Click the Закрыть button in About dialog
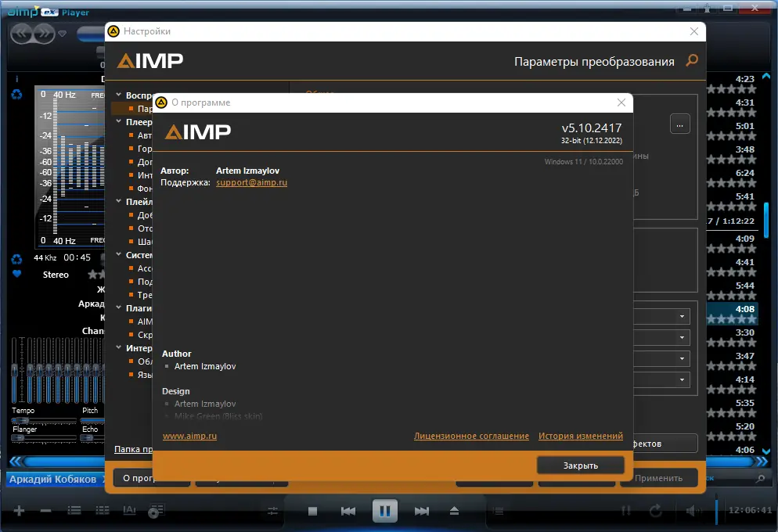This screenshot has height=532, width=778. point(580,464)
